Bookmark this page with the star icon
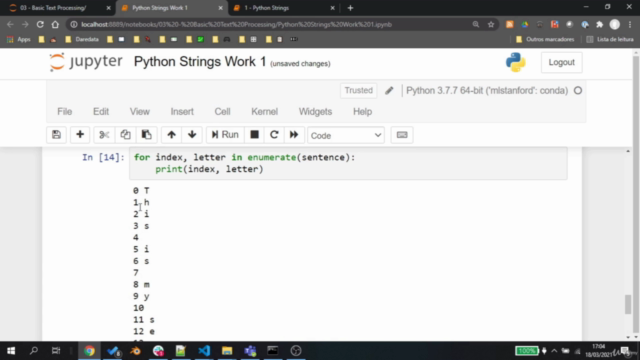Viewport: 640px width, 360px height. [491, 24]
